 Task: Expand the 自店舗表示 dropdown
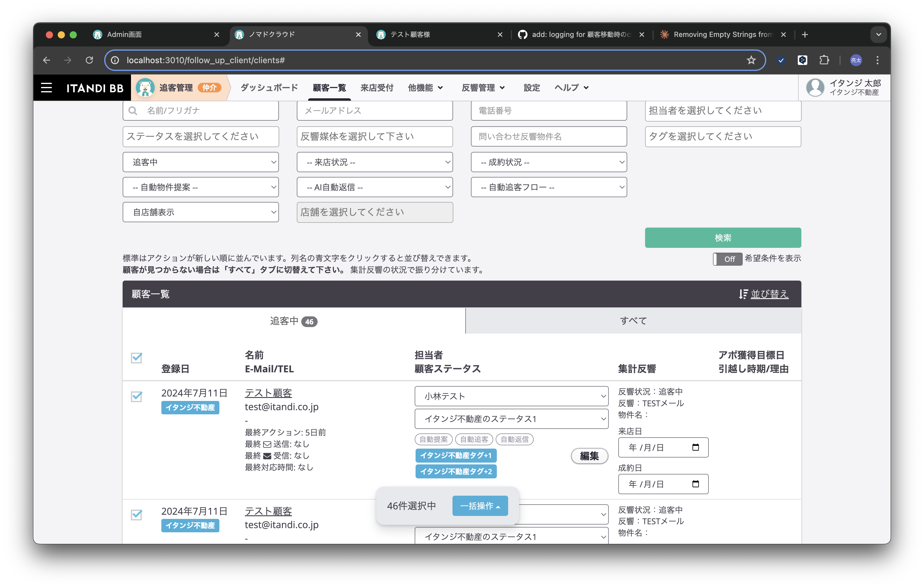(x=201, y=212)
